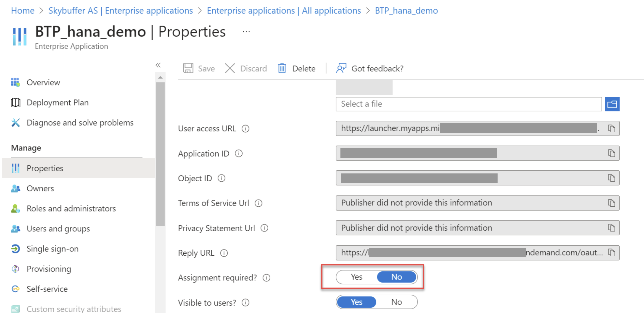Click the Got feedback? link

click(377, 68)
